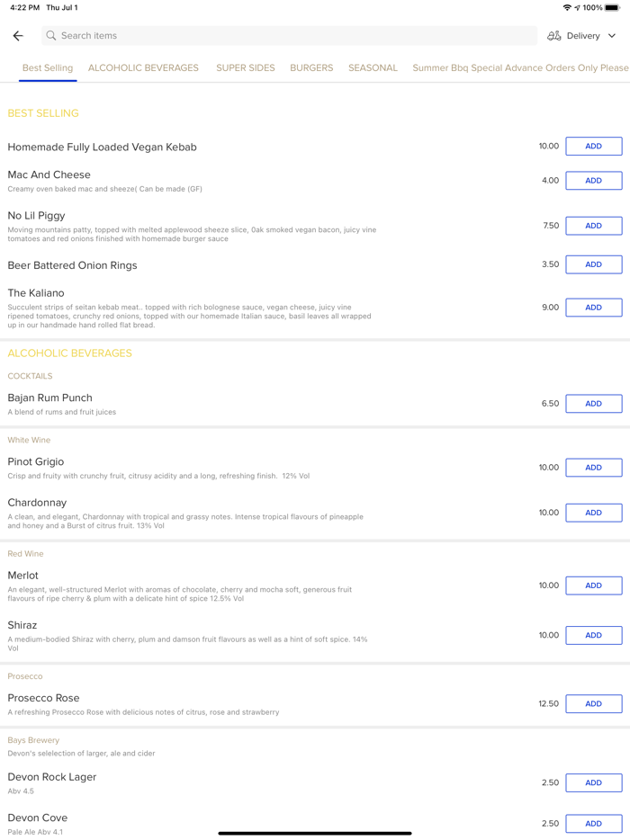Viewport: 630px width, 840px height.
Task: Open The Kaliano item details
Action: [36, 293]
